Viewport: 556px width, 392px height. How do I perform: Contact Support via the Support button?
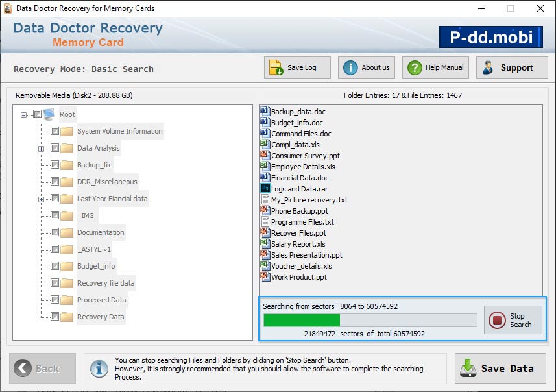(x=512, y=67)
